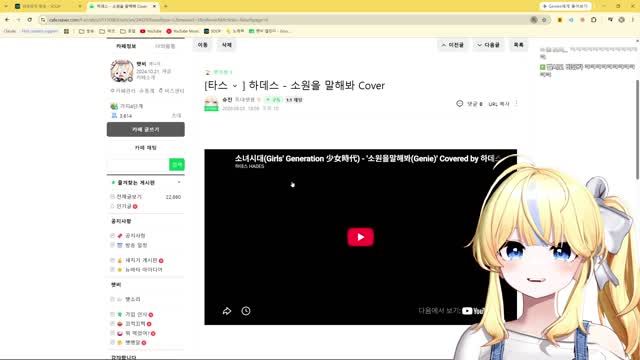Click the 목록 list button
Screen dimensions: 640x360
[x=518, y=45]
